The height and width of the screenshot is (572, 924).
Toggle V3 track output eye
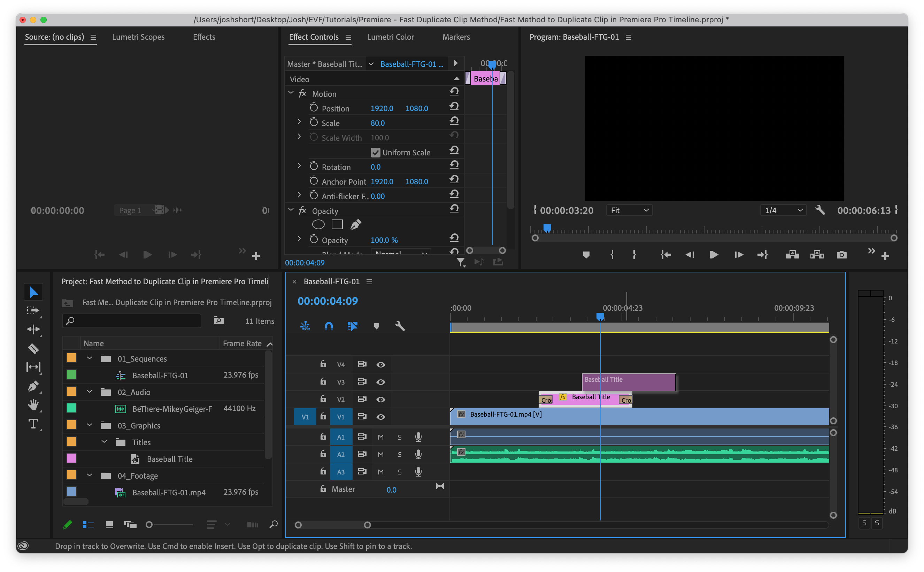[381, 382]
